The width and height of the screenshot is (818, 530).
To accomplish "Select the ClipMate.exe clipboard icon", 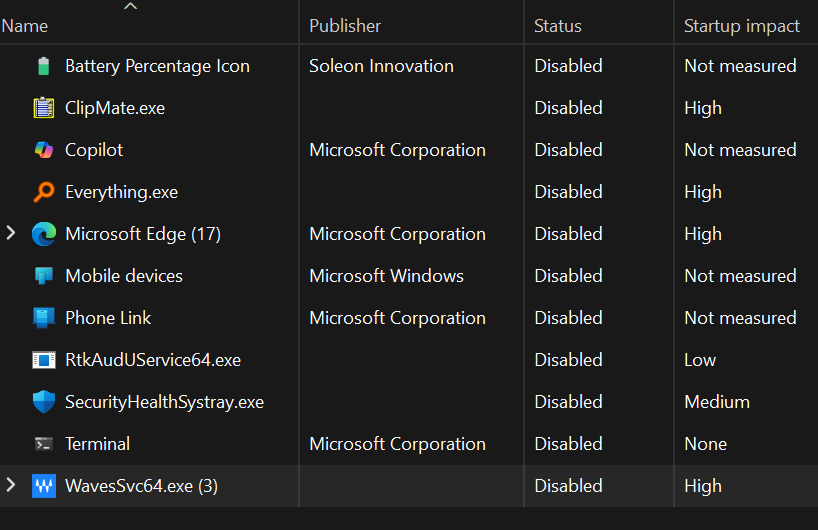I will click(44, 108).
